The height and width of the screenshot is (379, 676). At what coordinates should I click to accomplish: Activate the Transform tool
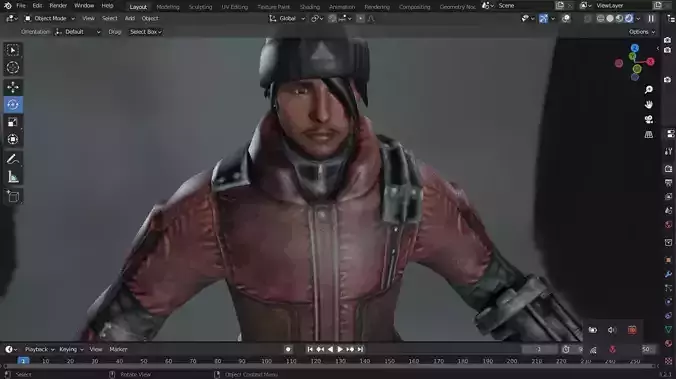[13, 139]
